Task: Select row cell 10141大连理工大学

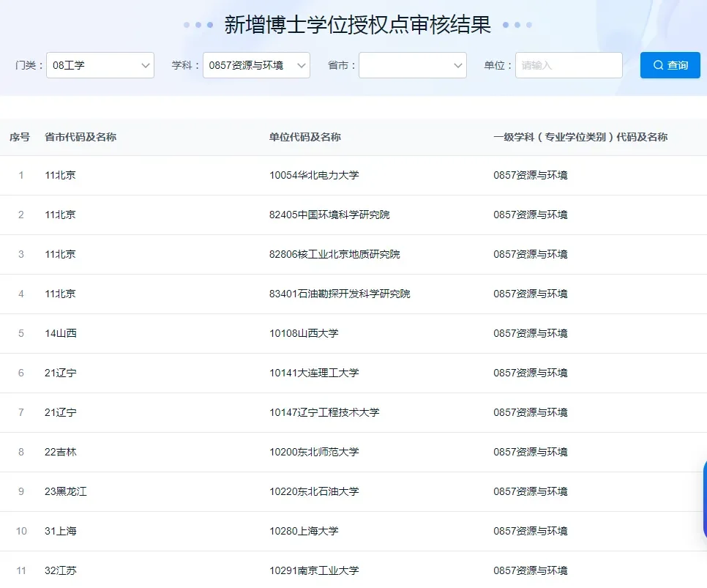Action: (x=314, y=373)
